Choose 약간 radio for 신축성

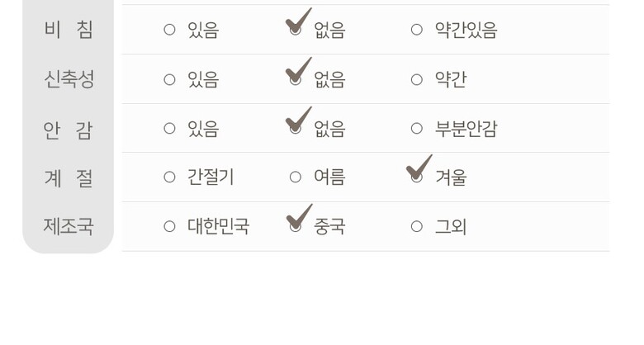pos(417,80)
